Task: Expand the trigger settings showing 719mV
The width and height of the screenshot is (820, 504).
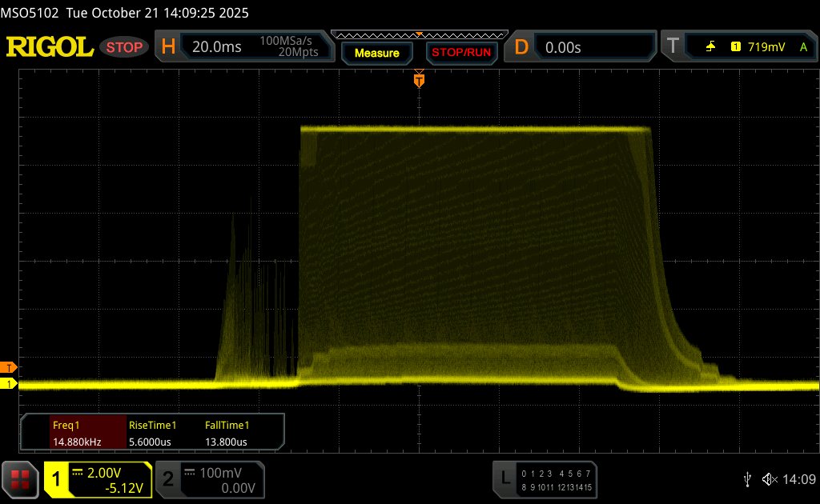Action: 766,47
